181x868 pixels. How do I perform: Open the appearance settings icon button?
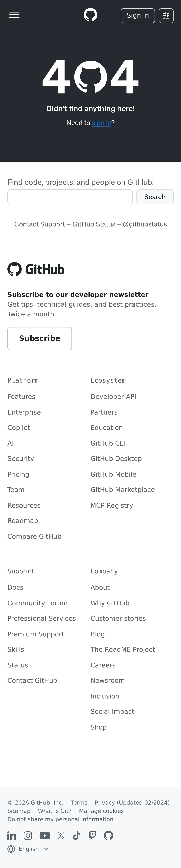coord(166,15)
